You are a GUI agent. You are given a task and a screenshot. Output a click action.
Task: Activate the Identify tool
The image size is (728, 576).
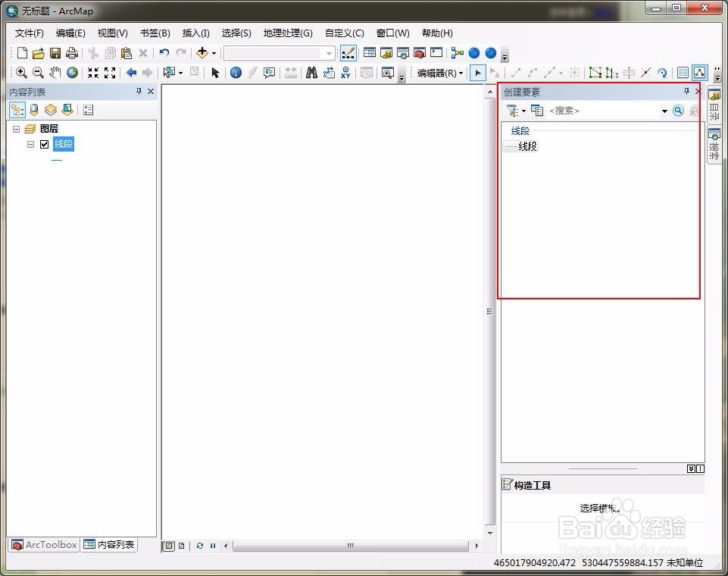pyautogui.click(x=236, y=72)
